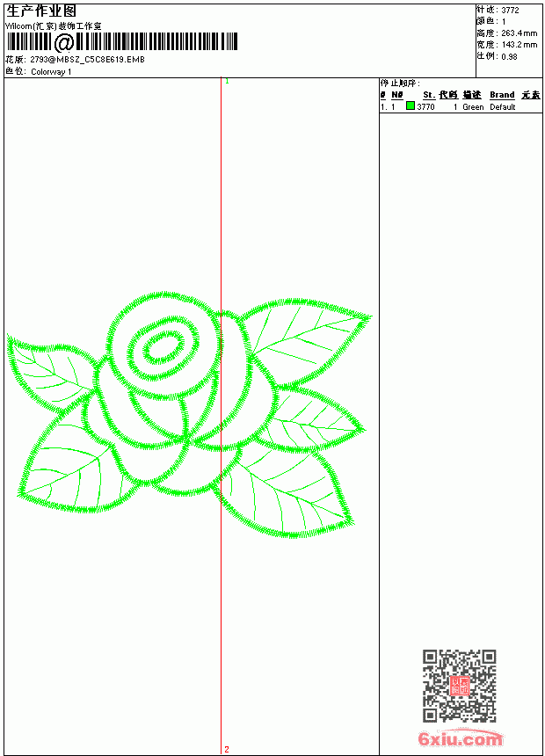Click the barcode in the header
Viewport: 545px width, 756px height.
coord(122,42)
